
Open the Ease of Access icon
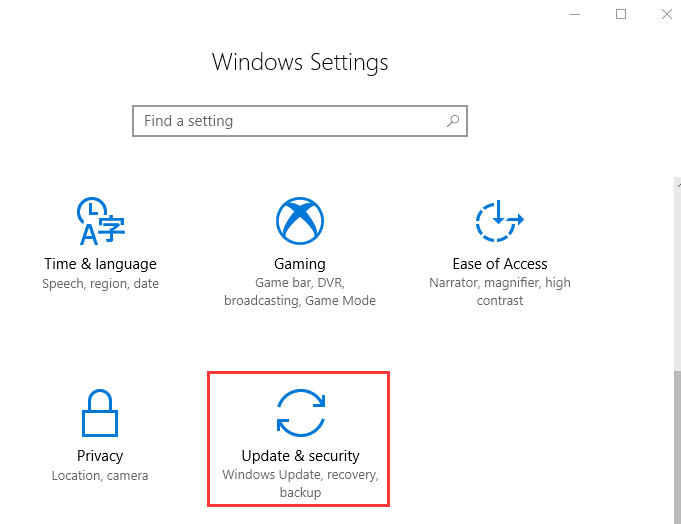coord(499,221)
